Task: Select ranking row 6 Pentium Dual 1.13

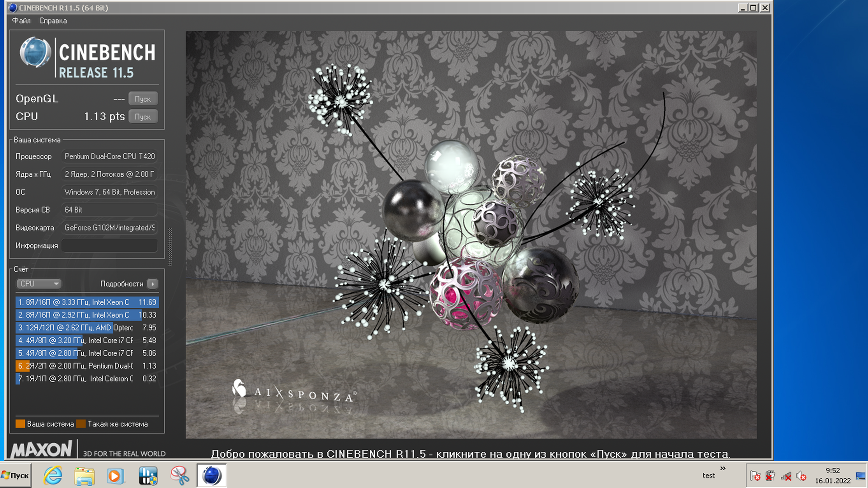Action: (87, 366)
